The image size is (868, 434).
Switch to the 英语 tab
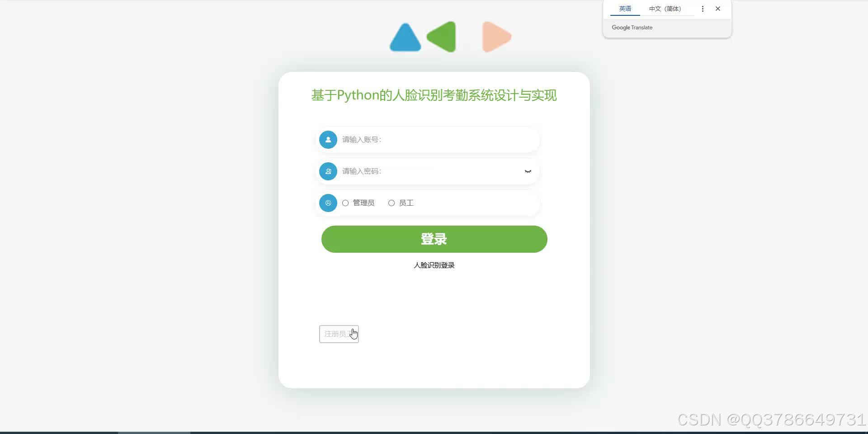(624, 8)
